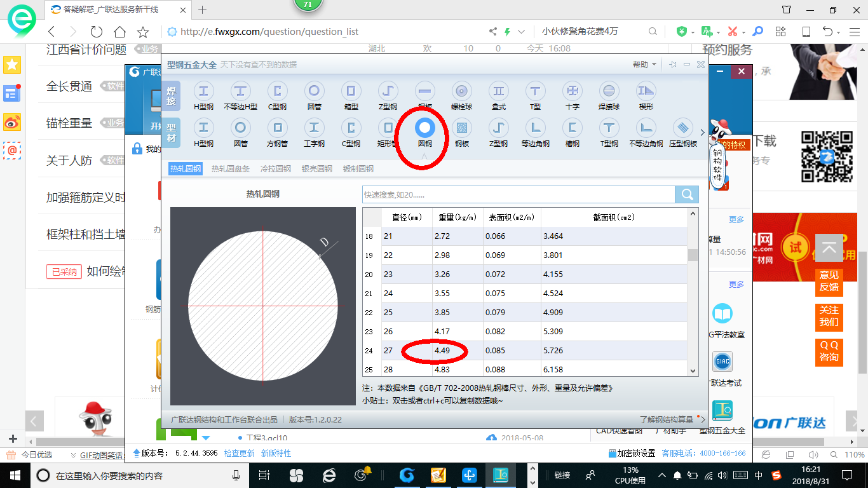Viewport: 868px width, 488px height.
Task: Click the table scrollbar up arrow
Action: [x=693, y=213]
